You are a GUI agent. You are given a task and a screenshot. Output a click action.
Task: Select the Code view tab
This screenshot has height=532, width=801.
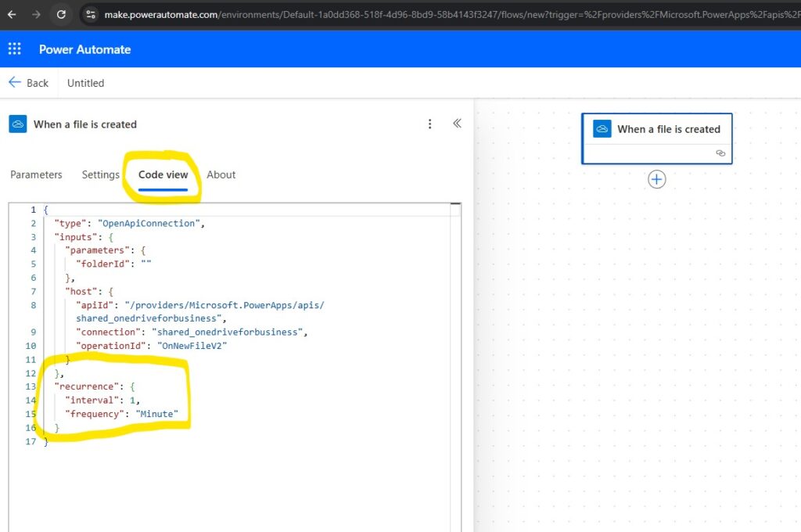click(163, 174)
